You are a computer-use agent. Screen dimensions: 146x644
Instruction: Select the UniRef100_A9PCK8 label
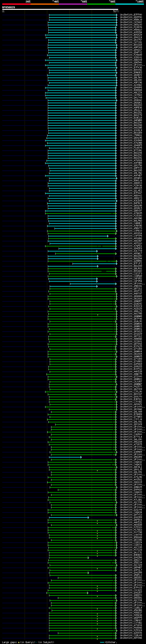131,47
